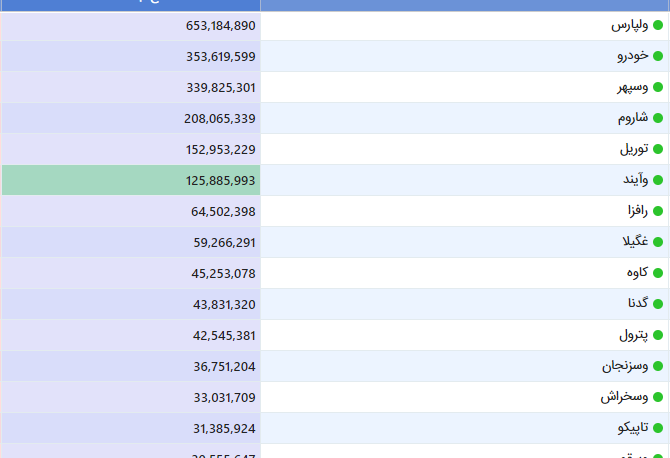The height and width of the screenshot is (458, 670).
Task: Open the ولپارس symbol name
Action: 629,25
